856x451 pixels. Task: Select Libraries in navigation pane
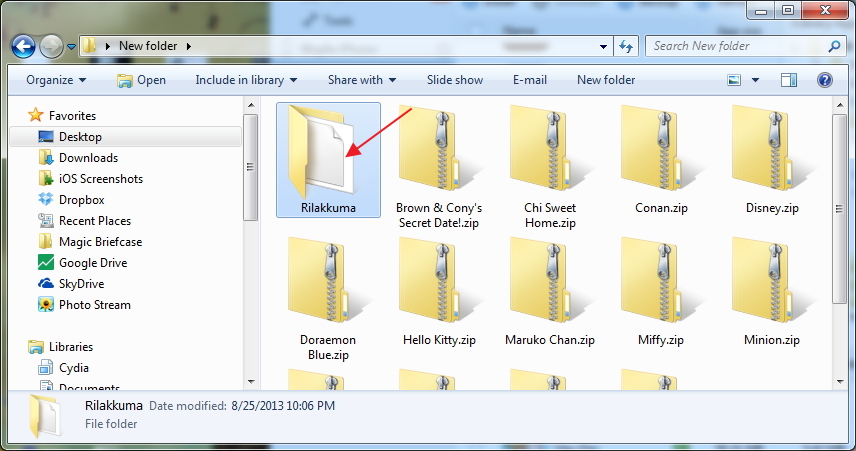71,347
